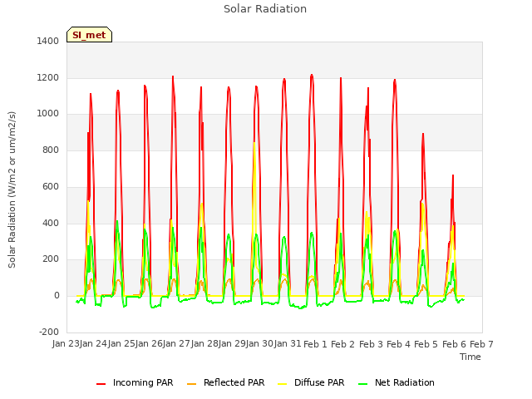This screenshot has width=532, height=399.
Task: Click the Jan 26 x-axis tick label
Action: click(x=149, y=344)
